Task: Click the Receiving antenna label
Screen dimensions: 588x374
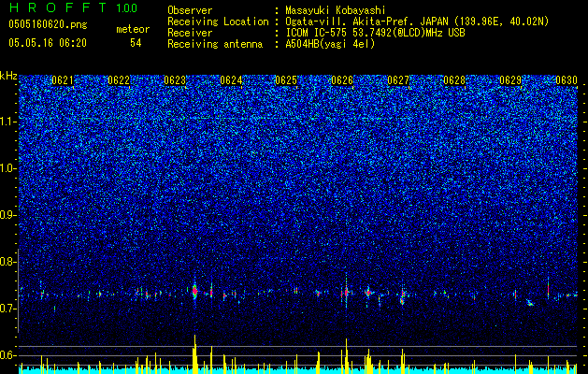Action: (215, 44)
